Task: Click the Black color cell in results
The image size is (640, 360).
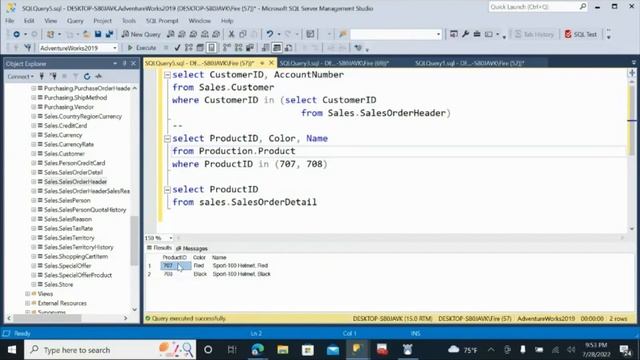Action: pyautogui.click(x=200, y=274)
